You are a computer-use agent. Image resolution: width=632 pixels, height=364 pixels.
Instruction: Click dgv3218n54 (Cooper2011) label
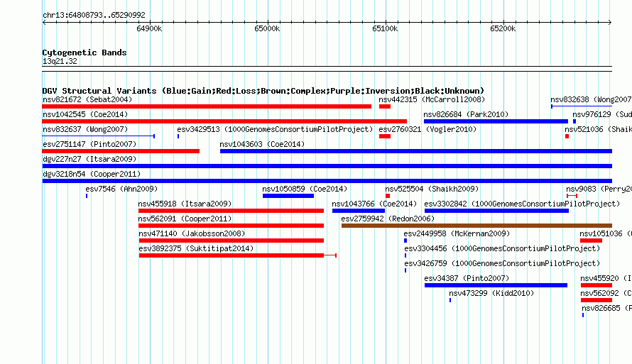[92, 174]
